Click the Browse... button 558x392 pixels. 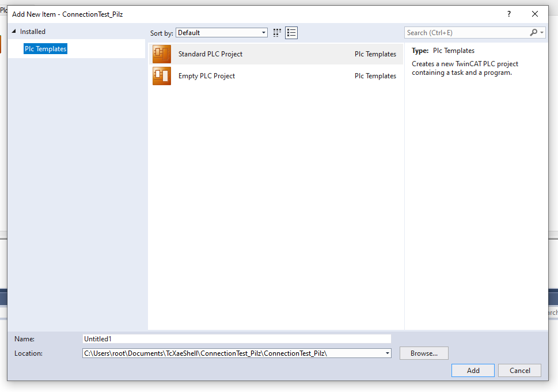(424, 353)
